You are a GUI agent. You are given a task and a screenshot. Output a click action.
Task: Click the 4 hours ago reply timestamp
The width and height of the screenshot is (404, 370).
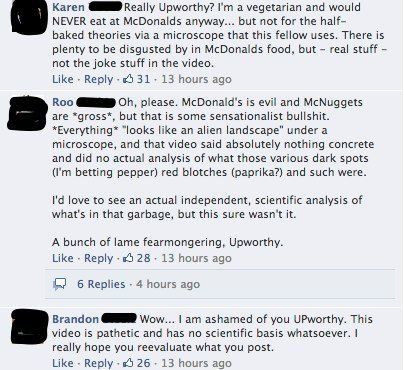[168, 284]
